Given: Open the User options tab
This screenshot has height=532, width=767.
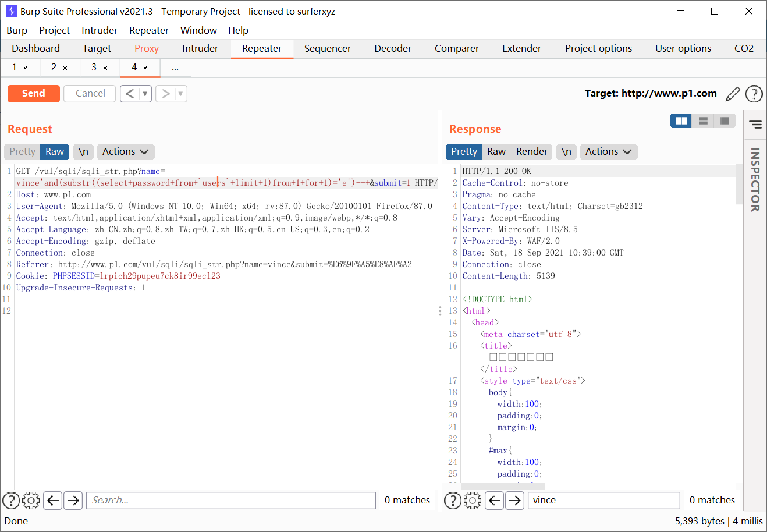Looking at the screenshot, I should 683,48.
